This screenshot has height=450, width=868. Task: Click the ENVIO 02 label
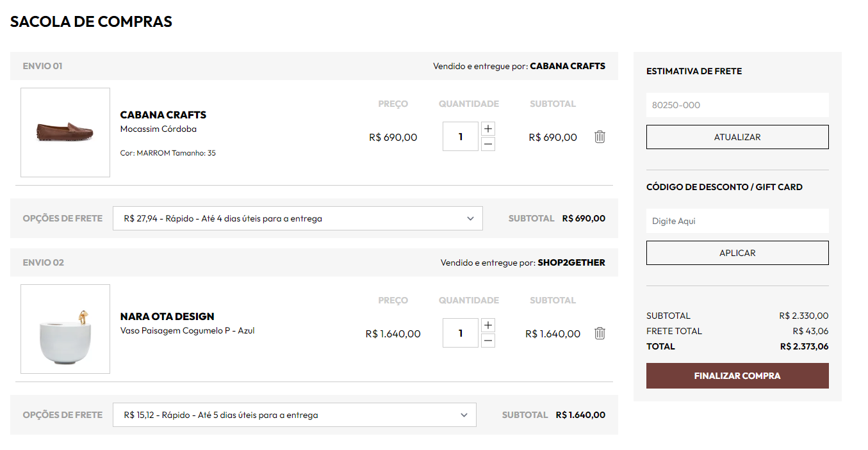click(x=43, y=262)
